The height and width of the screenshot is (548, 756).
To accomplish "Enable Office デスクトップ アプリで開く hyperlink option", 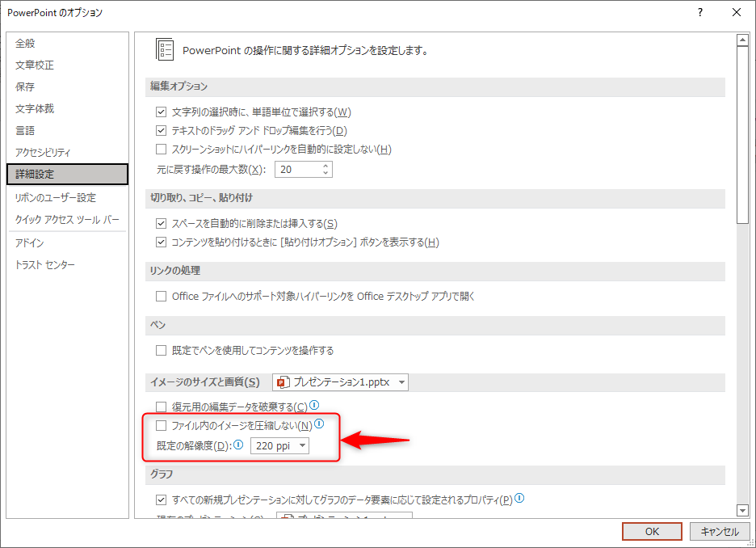I will coord(161,296).
